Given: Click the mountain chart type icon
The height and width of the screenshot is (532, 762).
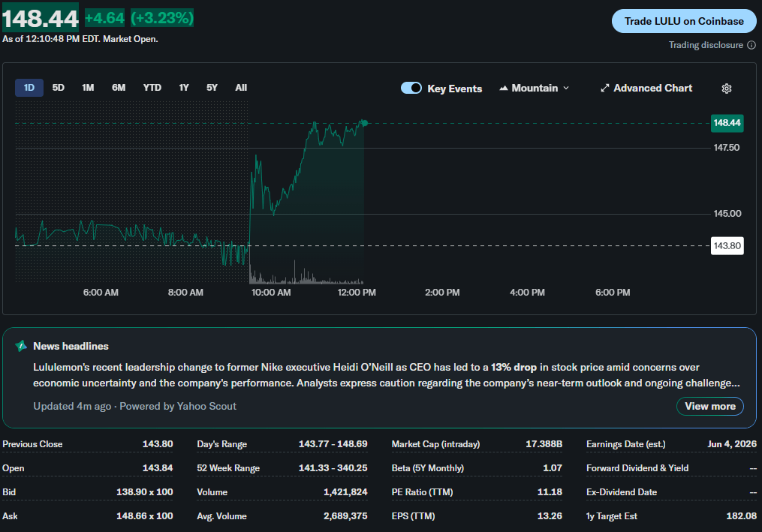Looking at the screenshot, I should point(504,88).
